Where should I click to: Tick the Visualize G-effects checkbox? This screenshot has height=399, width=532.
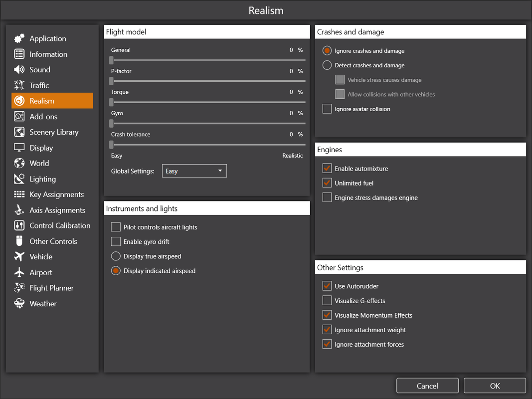(x=327, y=301)
